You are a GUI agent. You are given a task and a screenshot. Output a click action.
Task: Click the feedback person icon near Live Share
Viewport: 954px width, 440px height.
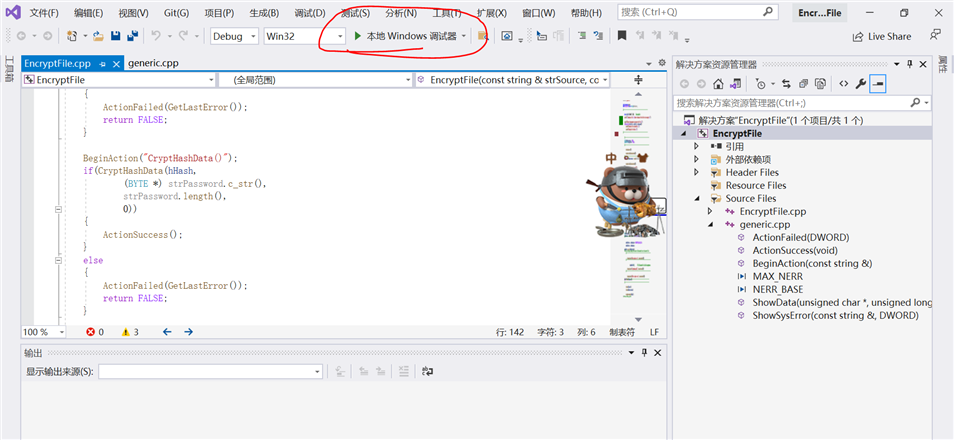935,36
